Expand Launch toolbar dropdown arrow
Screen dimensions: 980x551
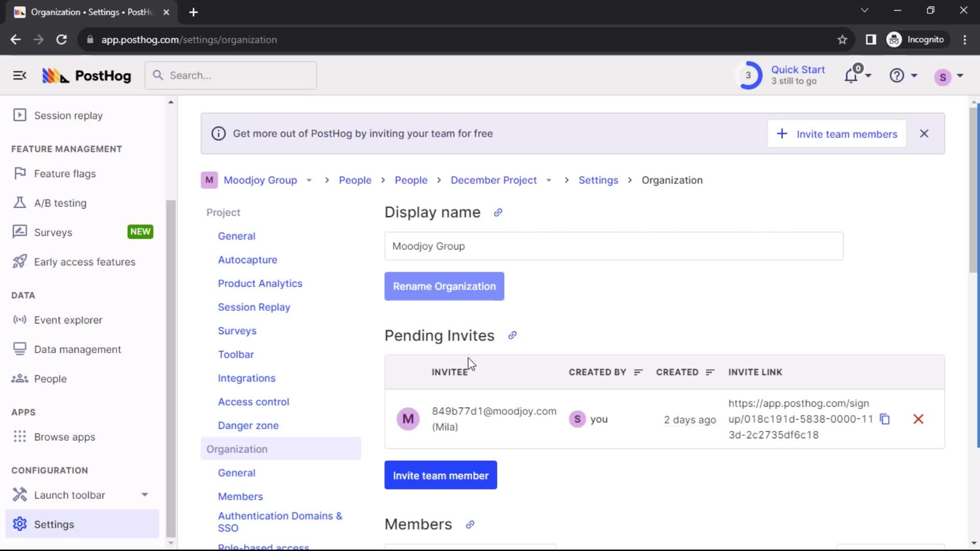coord(145,495)
